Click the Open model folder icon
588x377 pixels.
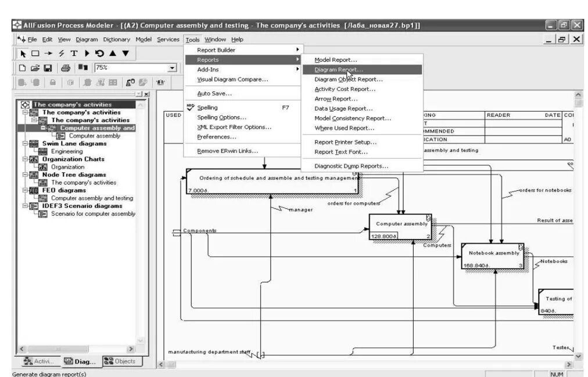(35, 68)
